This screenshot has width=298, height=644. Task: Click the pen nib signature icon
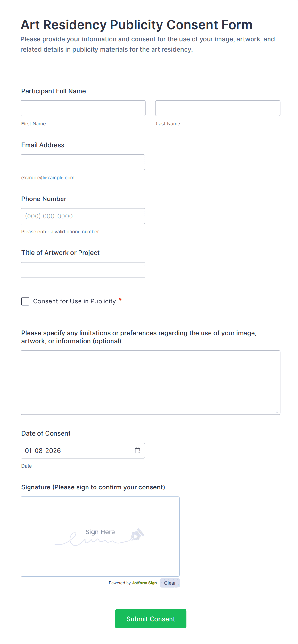tap(137, 535)
